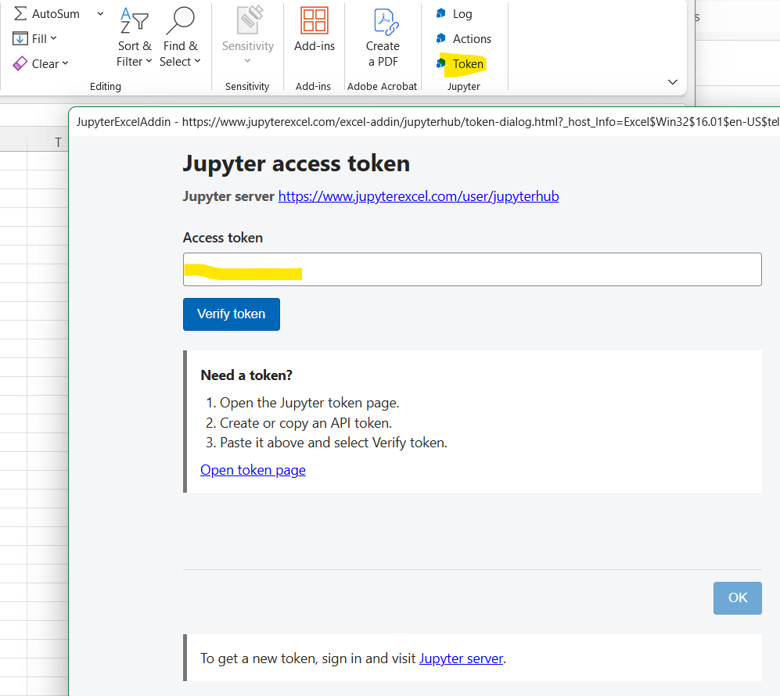The image size is (780, 696).
Task: Open Sort & Filter menu
Action: click(134, 37)
